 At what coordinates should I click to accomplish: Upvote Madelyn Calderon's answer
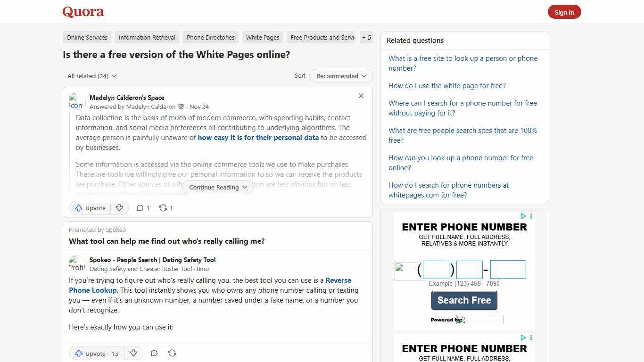coord(90,208)
